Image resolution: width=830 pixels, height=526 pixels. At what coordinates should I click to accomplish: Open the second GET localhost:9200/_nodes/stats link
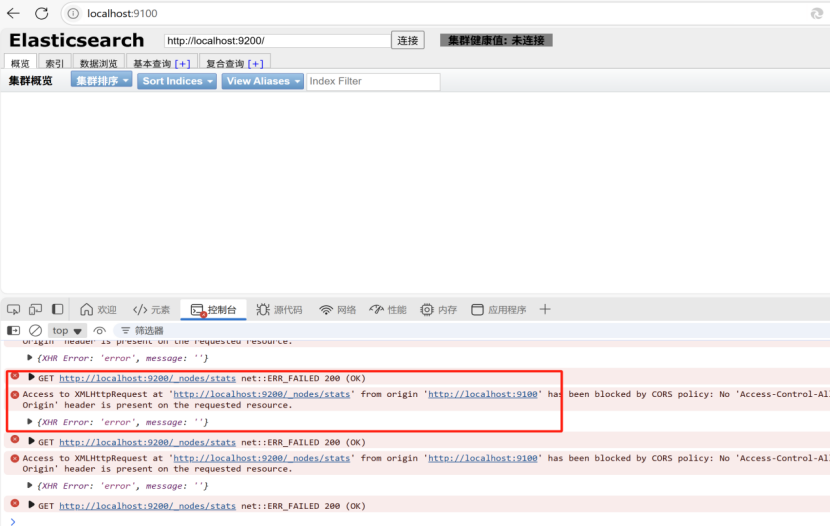tap(147, 442)
